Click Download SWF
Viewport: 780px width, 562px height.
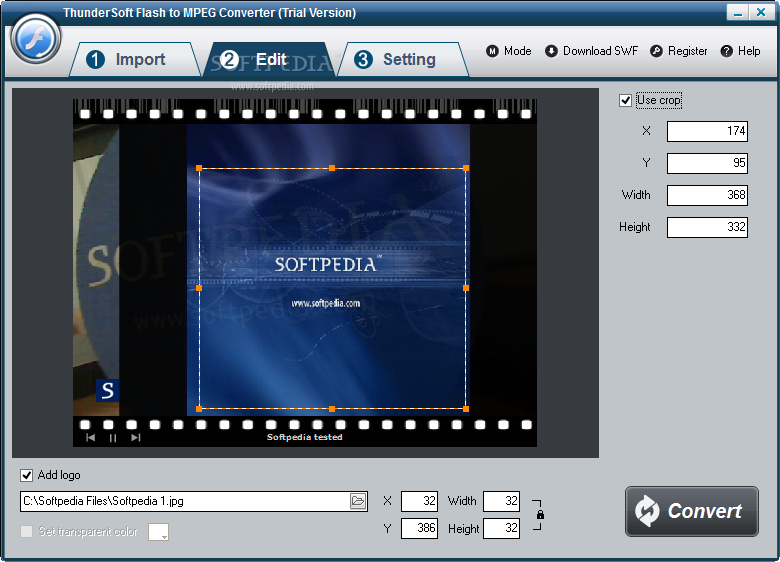(591, 51)
